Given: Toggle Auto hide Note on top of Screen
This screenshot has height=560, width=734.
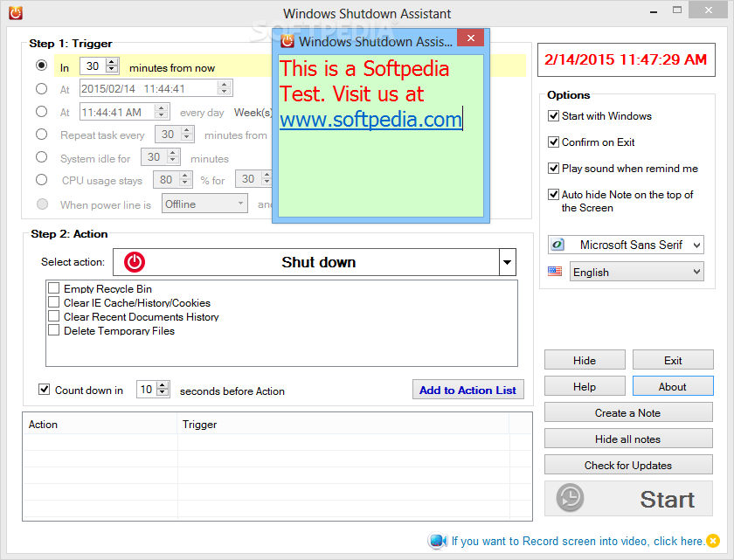Looking at the screenshot, I should (x=553, y=194).
